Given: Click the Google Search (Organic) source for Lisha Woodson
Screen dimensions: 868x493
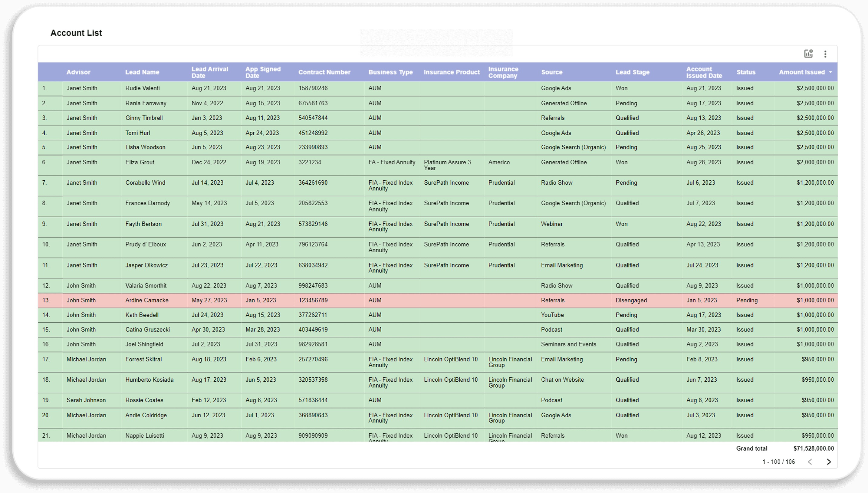Looking at the screenshot, I should click(573, 147).
